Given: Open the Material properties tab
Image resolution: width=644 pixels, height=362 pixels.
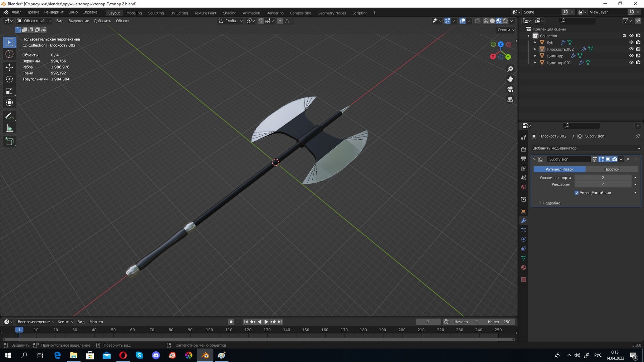Looking at the screenshot, I should (523, 267).
